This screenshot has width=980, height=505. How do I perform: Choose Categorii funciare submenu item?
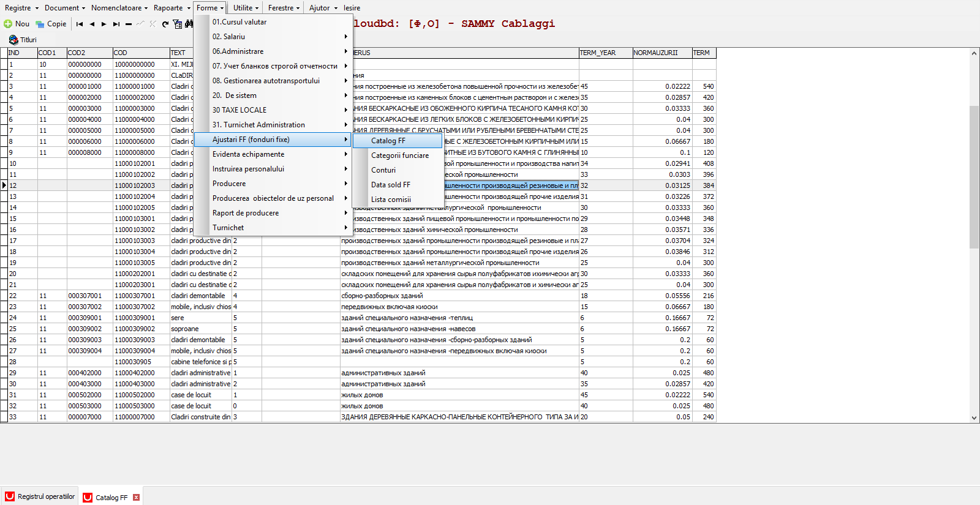(398, 155)
